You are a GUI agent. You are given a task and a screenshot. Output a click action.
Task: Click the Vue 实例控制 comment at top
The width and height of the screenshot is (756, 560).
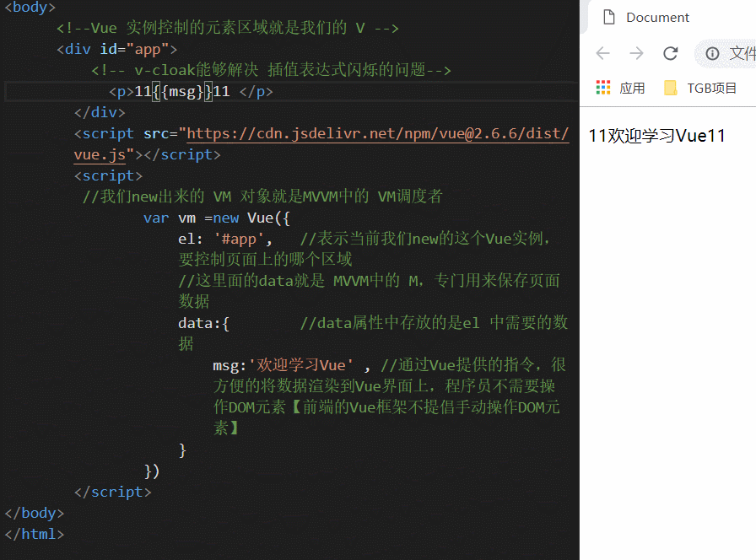coord(228,28)
